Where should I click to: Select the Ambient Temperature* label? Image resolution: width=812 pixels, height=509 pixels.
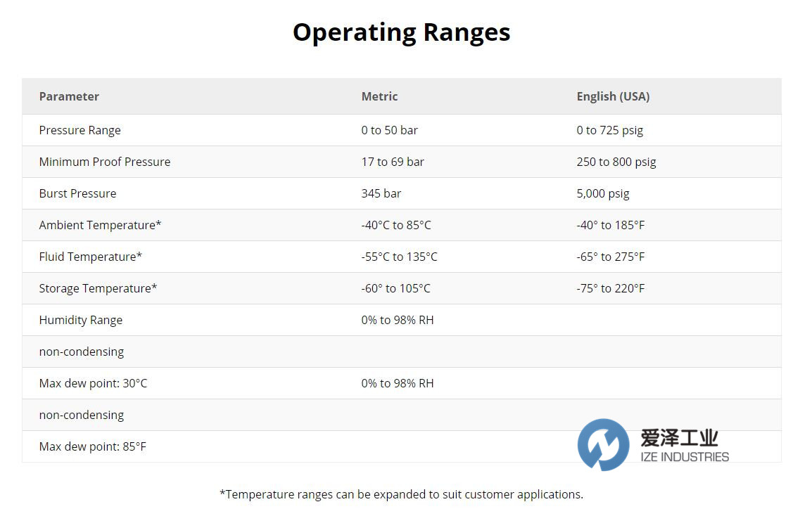[100, 225]
